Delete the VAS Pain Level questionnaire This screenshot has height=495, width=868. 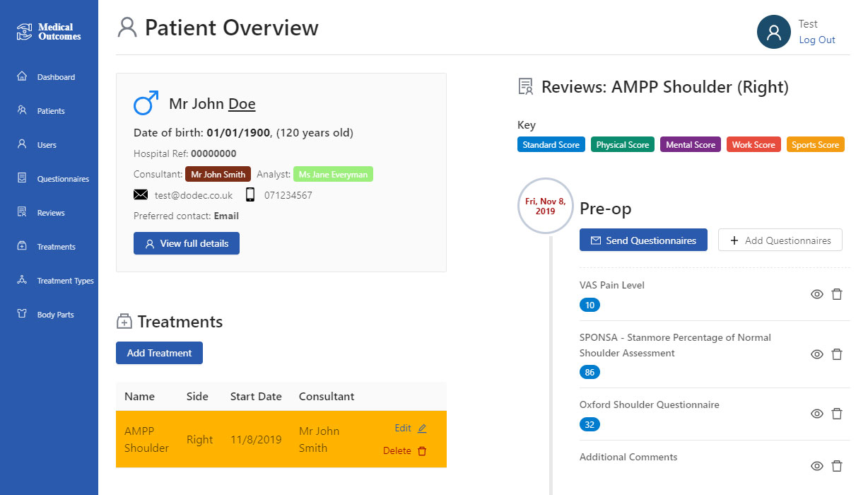tap(837, 294)
